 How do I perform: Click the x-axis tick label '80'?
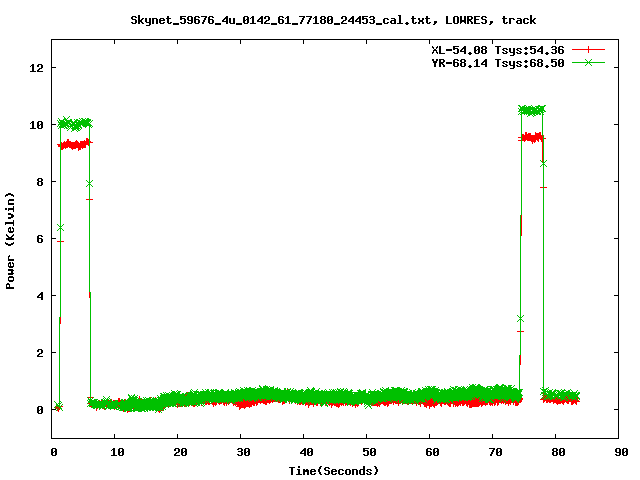(558, 452)
